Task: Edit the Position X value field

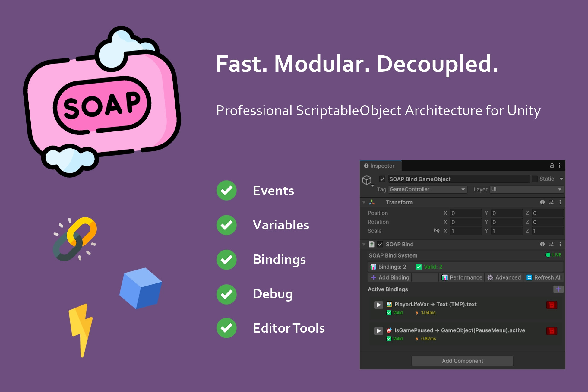Action: tap(466, 213)
